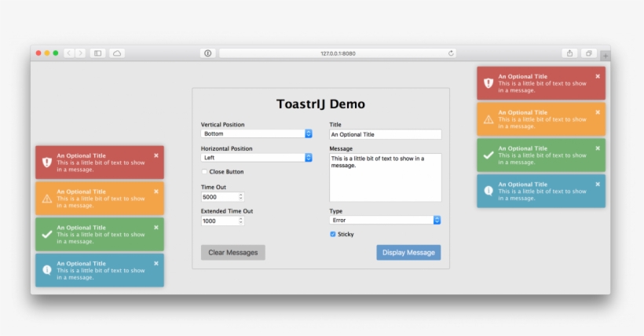644x336 pixels.
Task: Close the blue info toast at the top right
Action: click(598, 184)
